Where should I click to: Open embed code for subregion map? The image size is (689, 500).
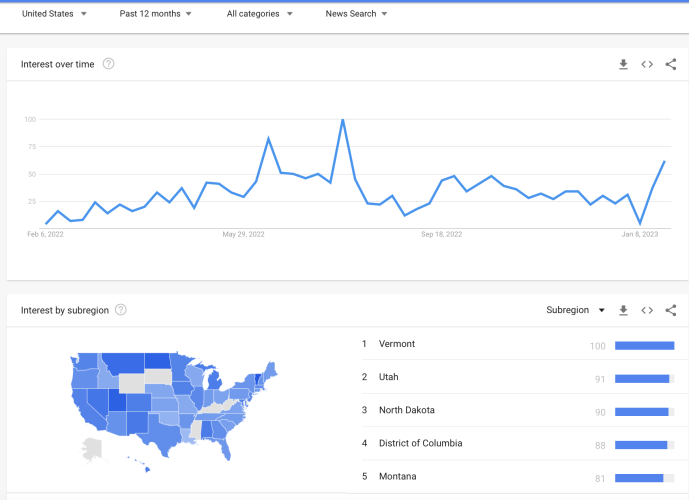647,310
